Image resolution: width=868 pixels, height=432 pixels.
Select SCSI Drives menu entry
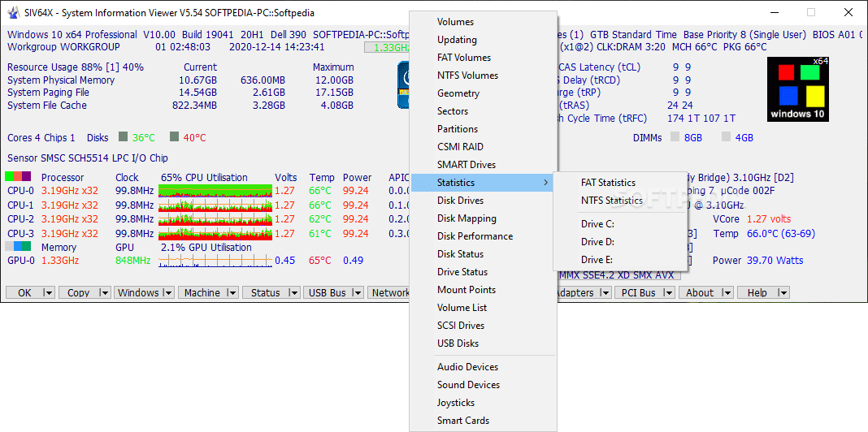[482, 326]
